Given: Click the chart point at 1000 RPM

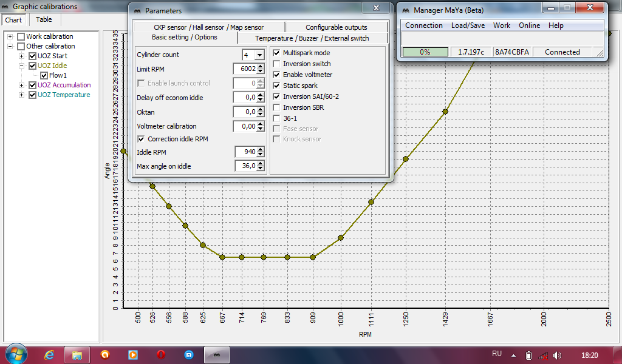Looking at the screenshot, I should point(341,238).
